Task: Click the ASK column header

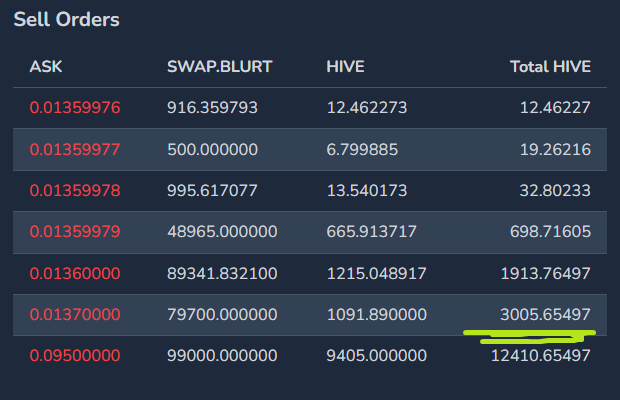Action: [x=46, y=67]
